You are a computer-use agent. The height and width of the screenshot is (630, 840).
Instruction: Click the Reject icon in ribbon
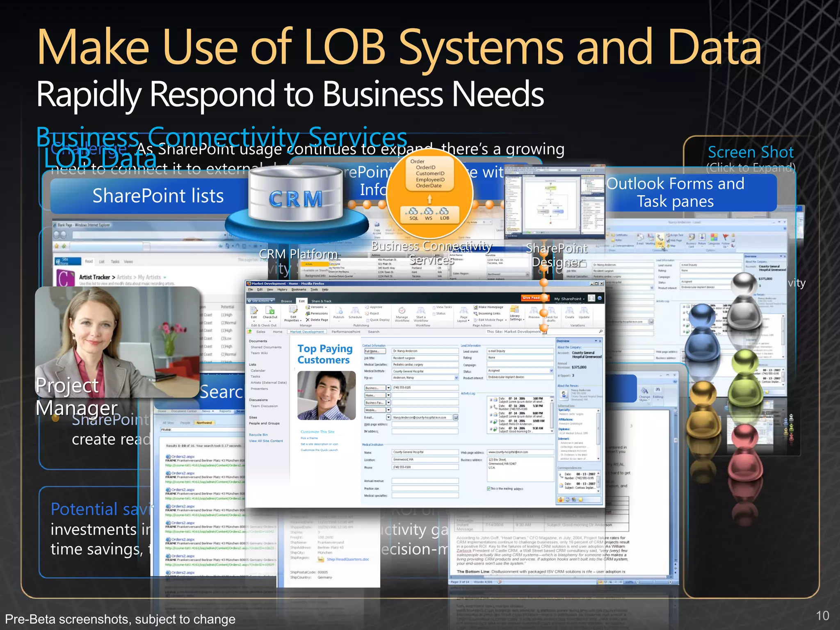[x=367, y=313]
